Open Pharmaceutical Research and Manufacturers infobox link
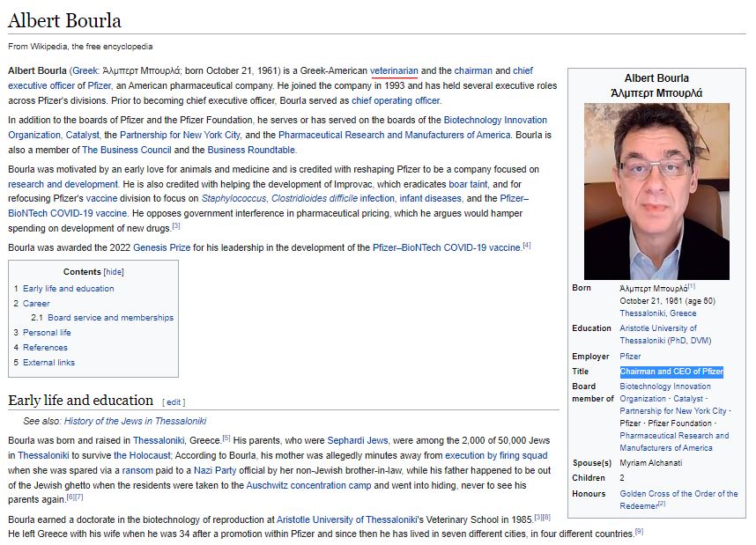Screen dimensions: 756x545 [x=674, y=442]
